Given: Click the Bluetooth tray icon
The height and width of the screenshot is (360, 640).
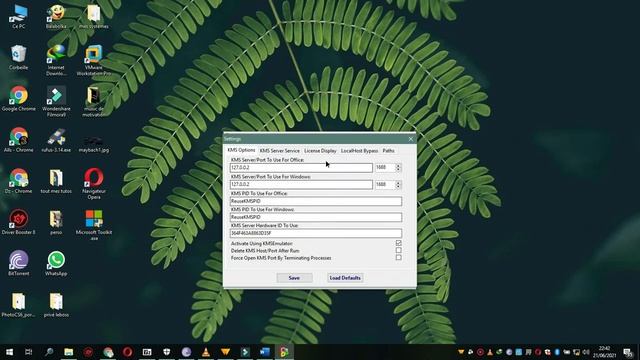Looking at the screenshot, I should 557,352.
